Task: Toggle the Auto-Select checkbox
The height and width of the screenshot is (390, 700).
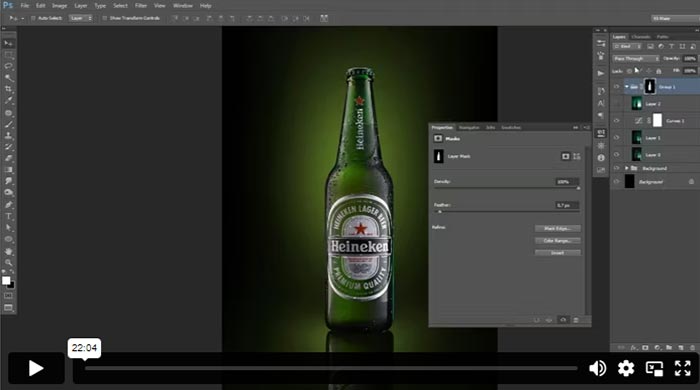Action: pyautogui.click(x=33, y=18)
